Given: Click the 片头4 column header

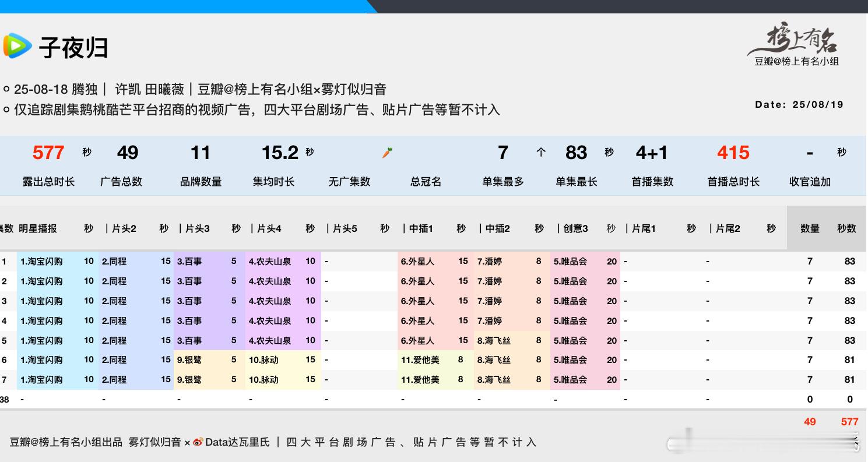Looking at the screenshot, I should click(x=269, y=228).
